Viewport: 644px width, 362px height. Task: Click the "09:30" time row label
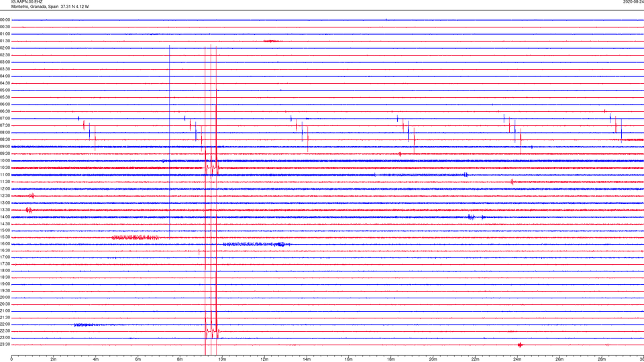click(5, 154)
